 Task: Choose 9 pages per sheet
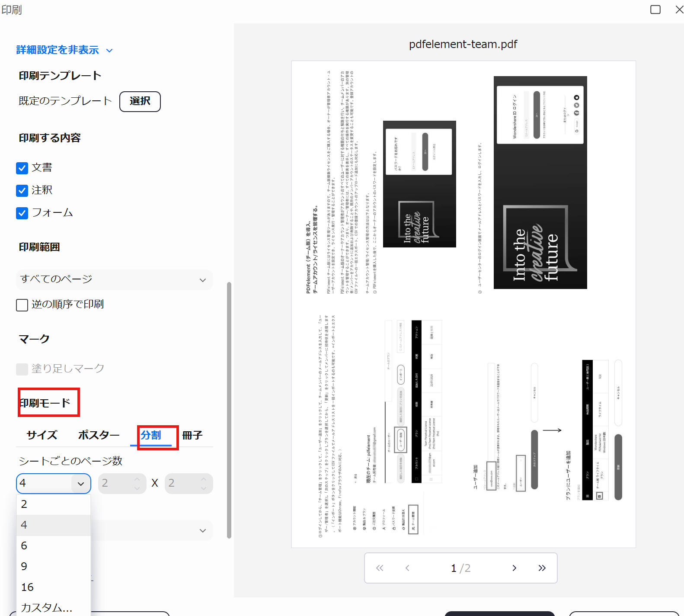coord(54,567)
